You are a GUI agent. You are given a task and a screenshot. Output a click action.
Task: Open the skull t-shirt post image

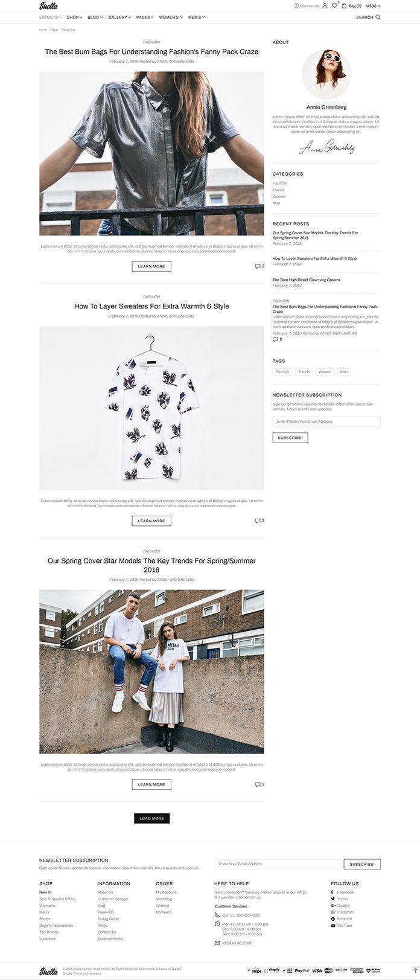(x=151, y=408)
